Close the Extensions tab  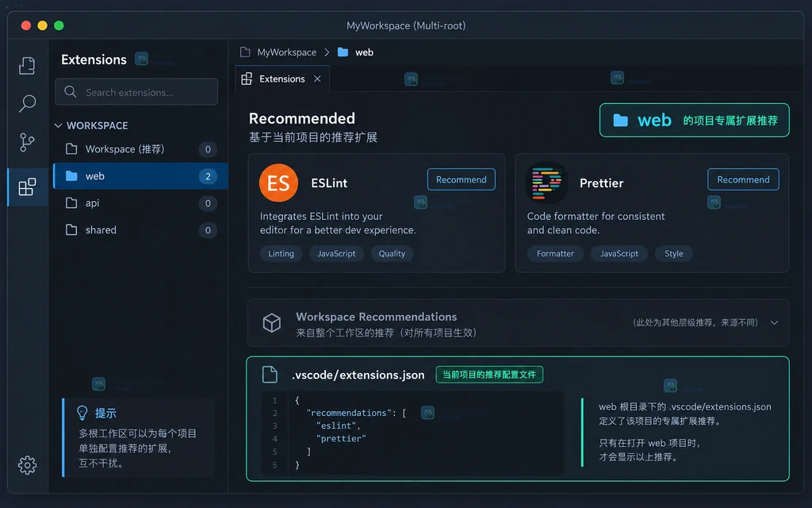click(x=317, y=79)
